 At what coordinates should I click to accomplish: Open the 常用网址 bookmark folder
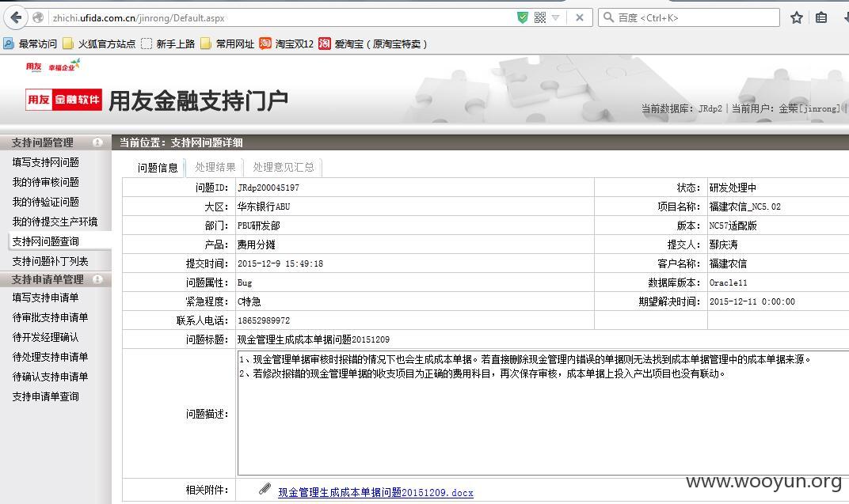227,44
